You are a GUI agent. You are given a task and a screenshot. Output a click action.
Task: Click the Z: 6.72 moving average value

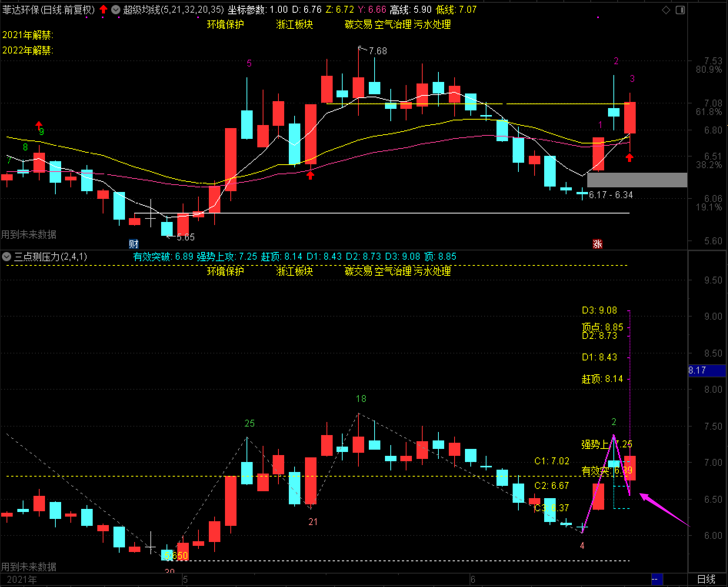340,10
